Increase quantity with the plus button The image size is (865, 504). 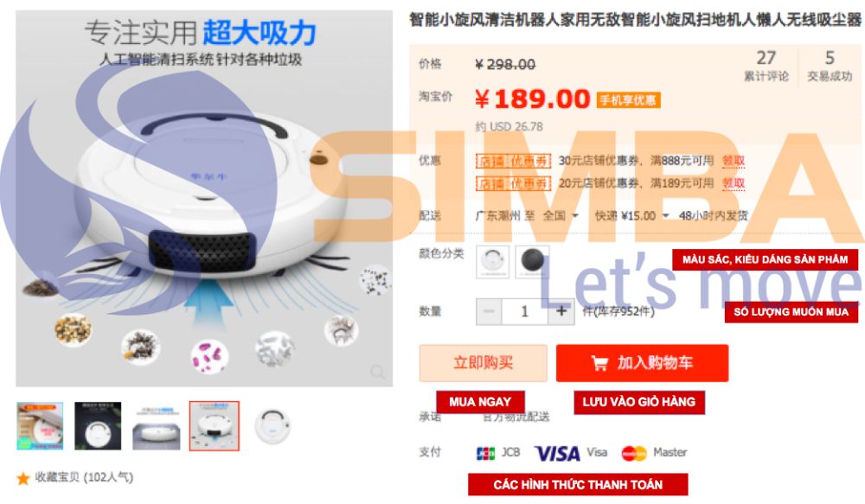561,311
